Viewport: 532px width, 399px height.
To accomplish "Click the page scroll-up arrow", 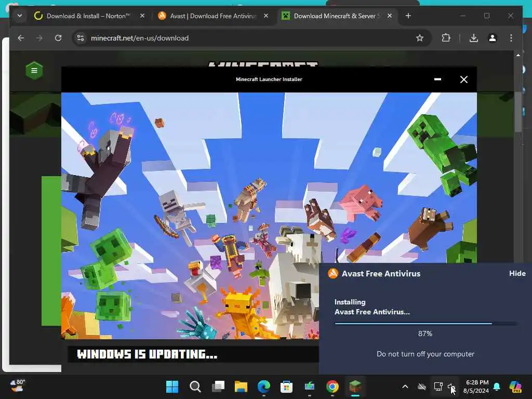I will [518, 55].
